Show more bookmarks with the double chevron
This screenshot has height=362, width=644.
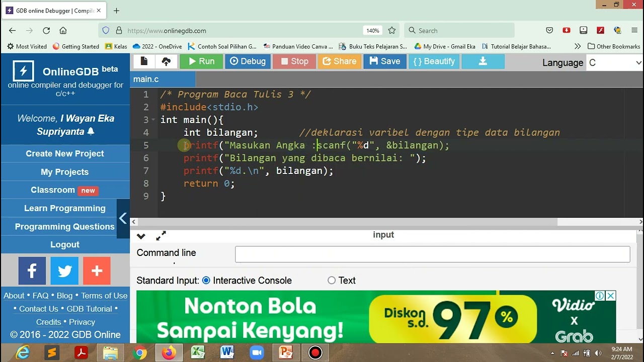(x=578, y=46)
